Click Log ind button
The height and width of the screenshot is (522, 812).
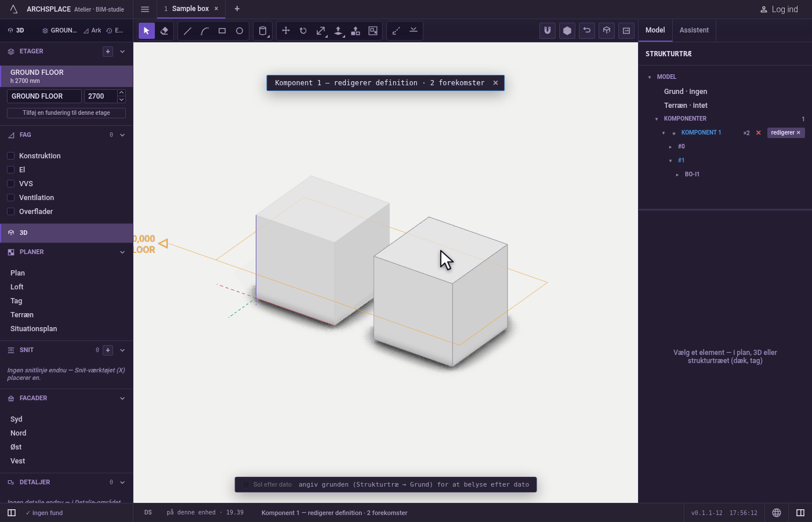coord(779,9)
